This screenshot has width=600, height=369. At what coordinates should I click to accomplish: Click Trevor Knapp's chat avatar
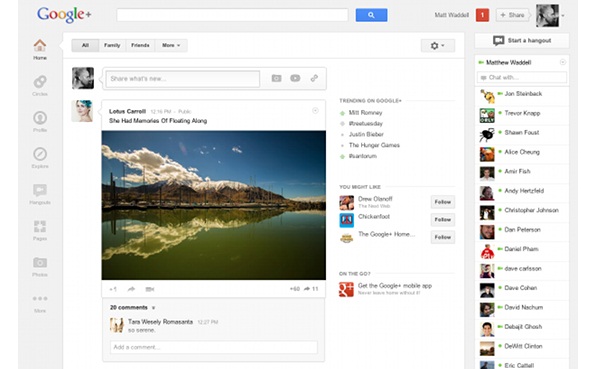pyautogui.click(x=487, y=116)
